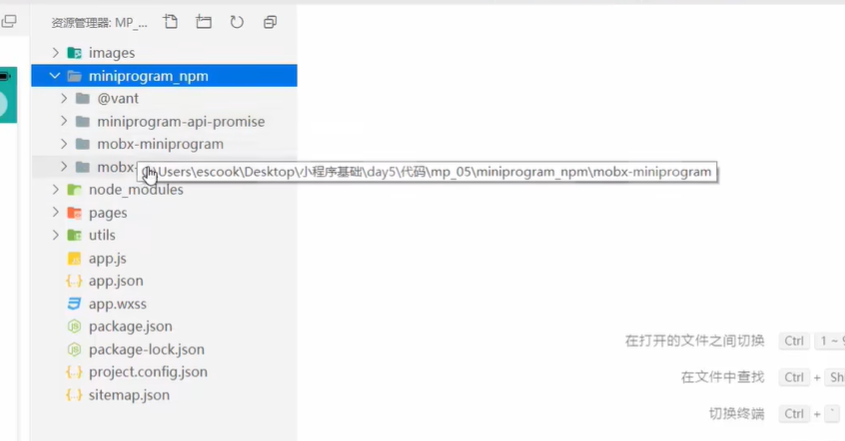Viewport: 845px width, 441px height.
Task: Expand the utils folder chevron
Action: point(56,235)
